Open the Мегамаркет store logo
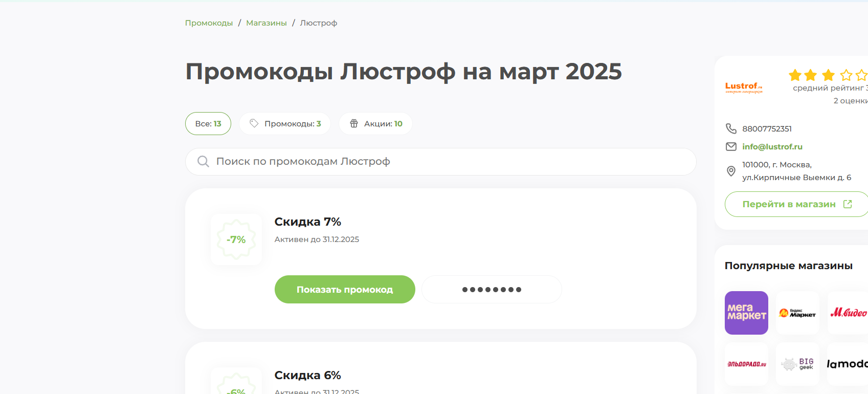 [x=746, y=313]
